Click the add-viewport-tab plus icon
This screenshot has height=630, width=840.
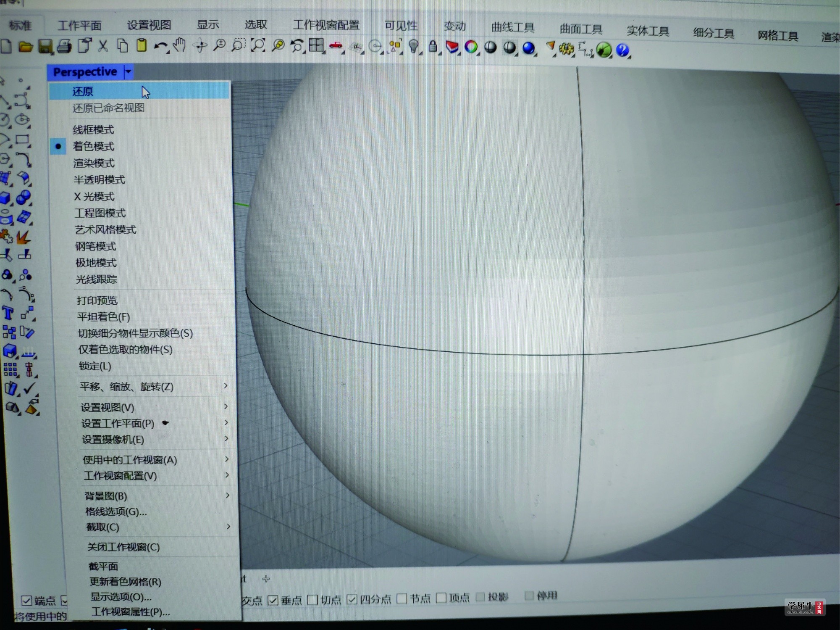click(x=266, y=579)
